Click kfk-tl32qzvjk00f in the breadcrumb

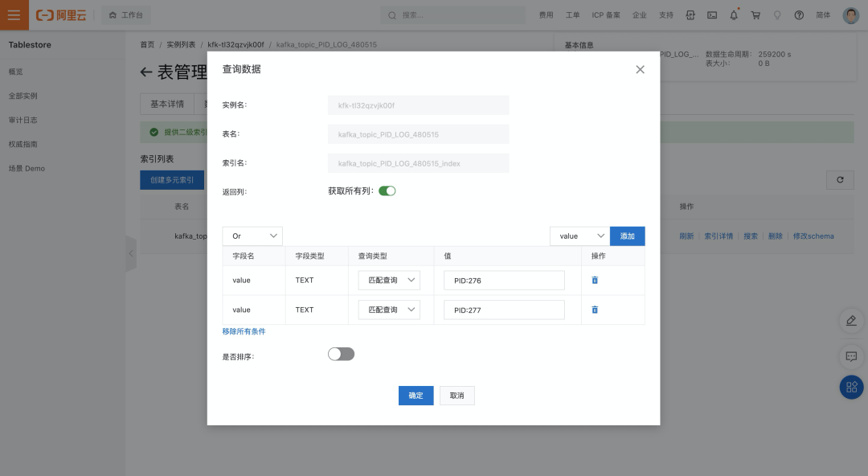(235, 44)
